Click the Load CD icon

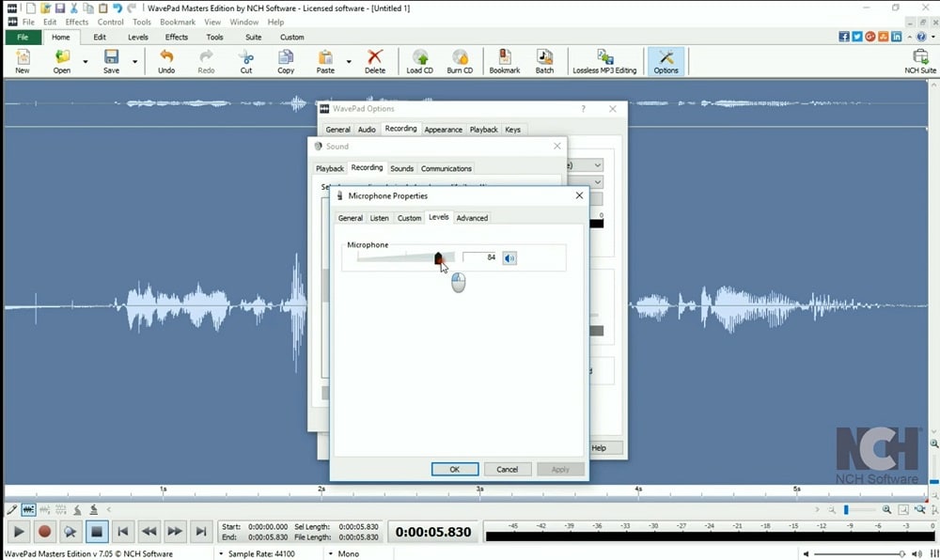click(x=419, y=61)
